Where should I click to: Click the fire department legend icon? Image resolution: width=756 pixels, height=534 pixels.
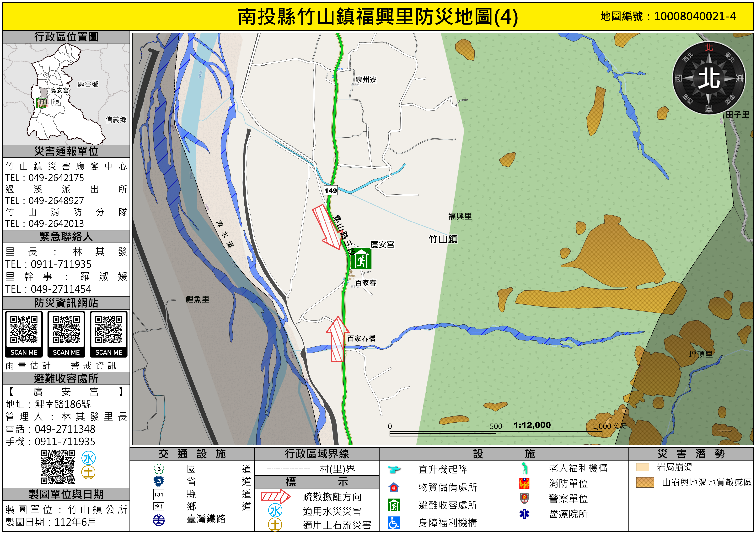[524, 483]
